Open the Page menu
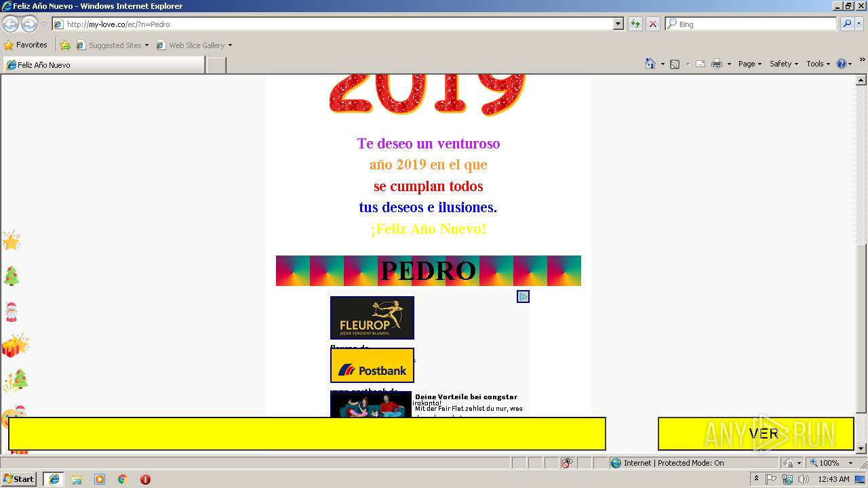The height and width of the screenshot is (488, 868). click(x=749, y=64)
